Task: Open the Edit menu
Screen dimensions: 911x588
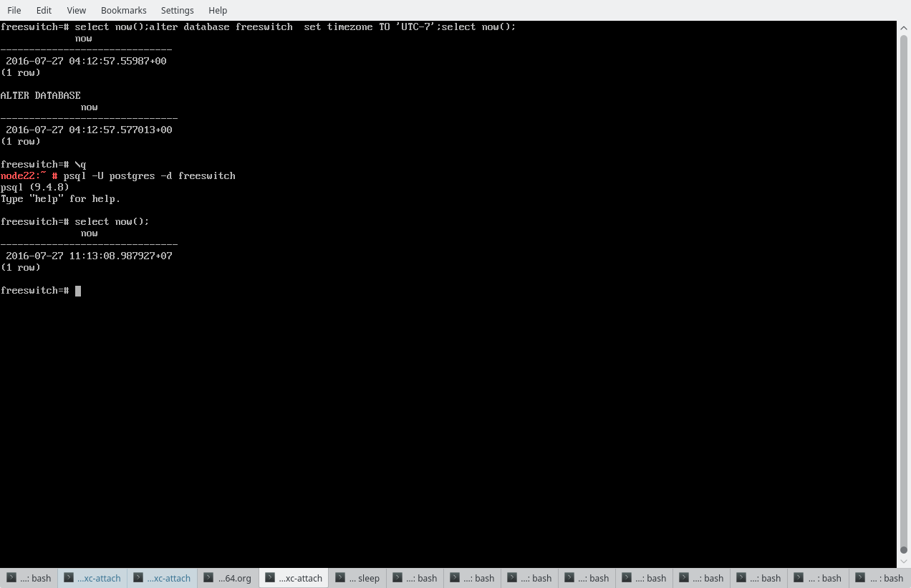Action: [44, 10]
